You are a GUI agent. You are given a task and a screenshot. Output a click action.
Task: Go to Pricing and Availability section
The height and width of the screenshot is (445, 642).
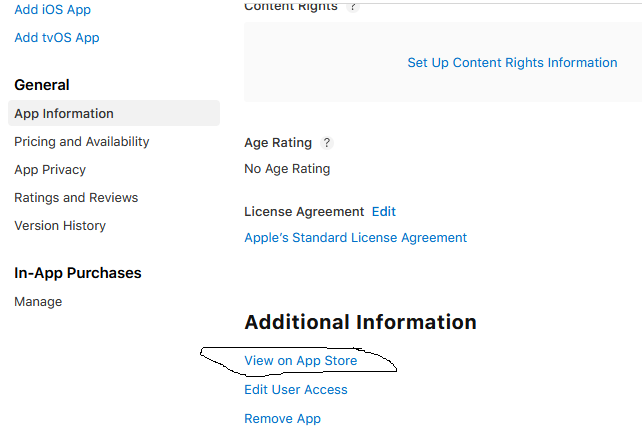tap(82, 142)
